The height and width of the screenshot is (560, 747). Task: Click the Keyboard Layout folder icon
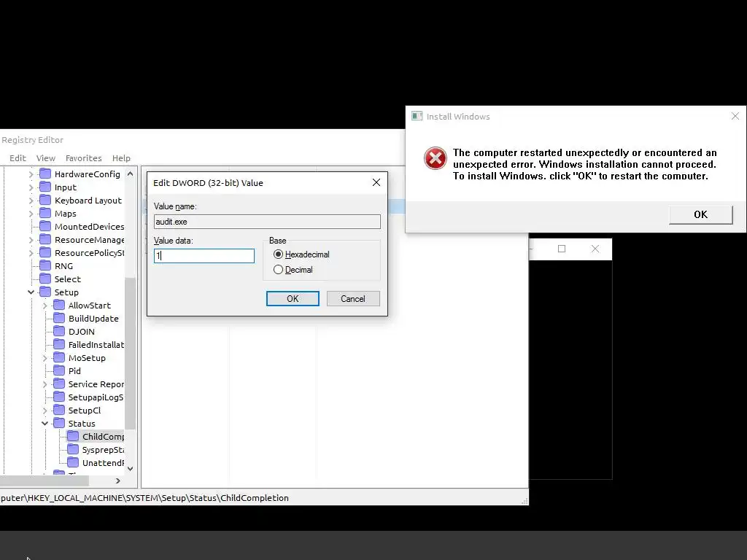pos(44,200)
